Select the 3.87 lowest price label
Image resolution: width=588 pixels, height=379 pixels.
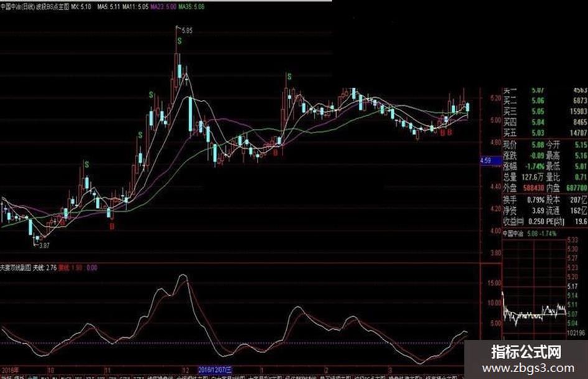coord(44,246)
